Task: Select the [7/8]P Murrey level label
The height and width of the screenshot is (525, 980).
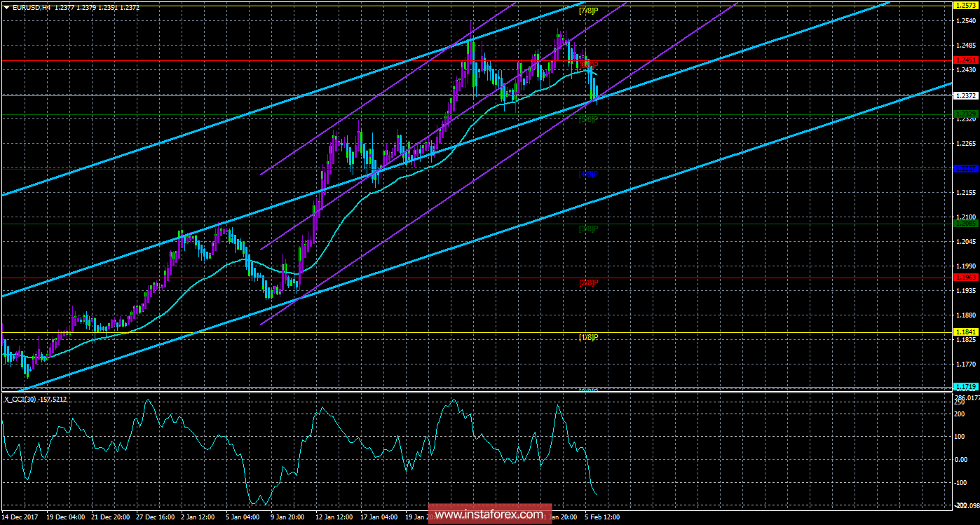Action: pos(588,11)
